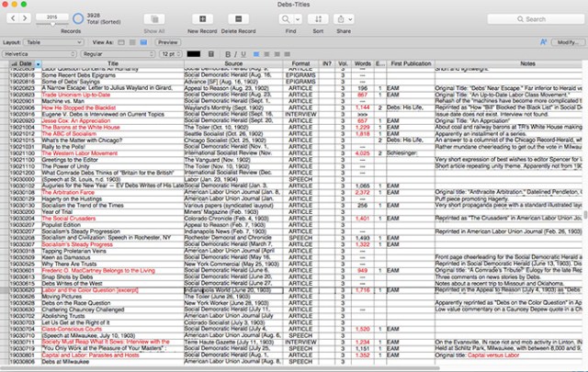Select title 'Debs at Milwaukee'
The height and width of the screenshot is (372, 588).
pyautogui.click(x=65, y=362)
